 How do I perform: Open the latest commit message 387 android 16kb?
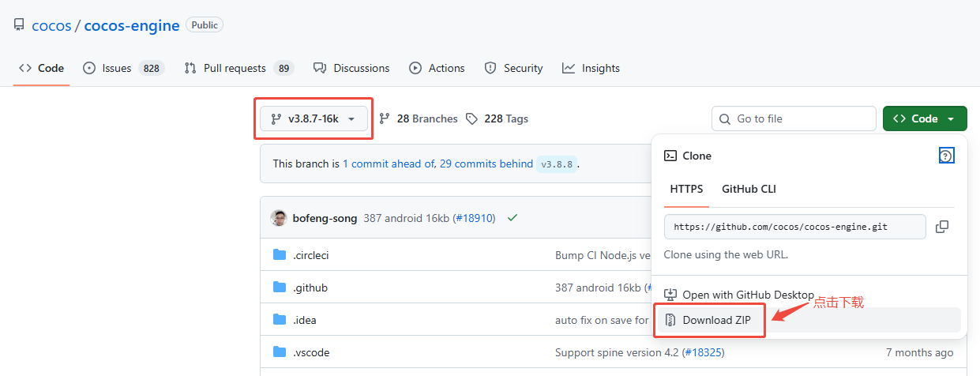click(x=406, y=218)
